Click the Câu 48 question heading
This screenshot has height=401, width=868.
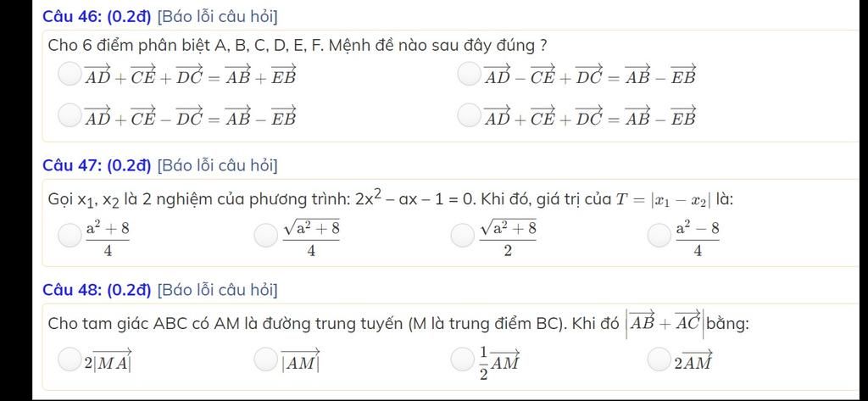(x=97, y=290)
